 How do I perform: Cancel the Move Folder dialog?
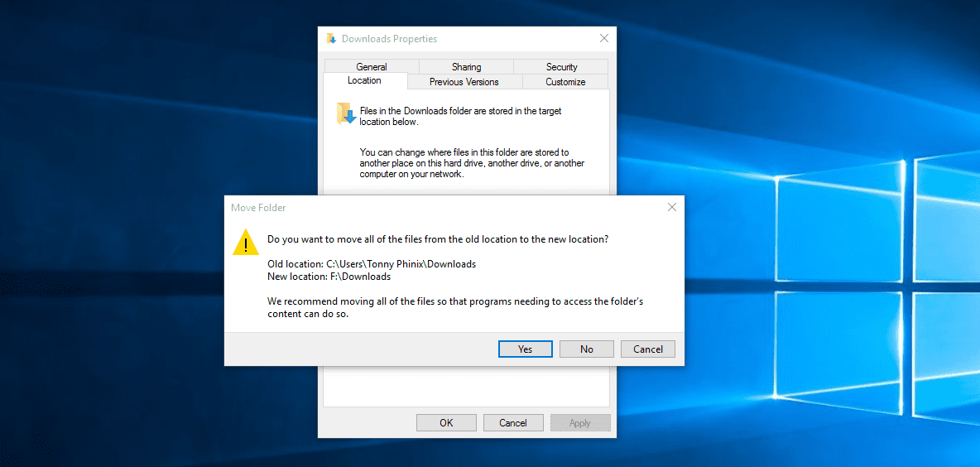(647, 349)
